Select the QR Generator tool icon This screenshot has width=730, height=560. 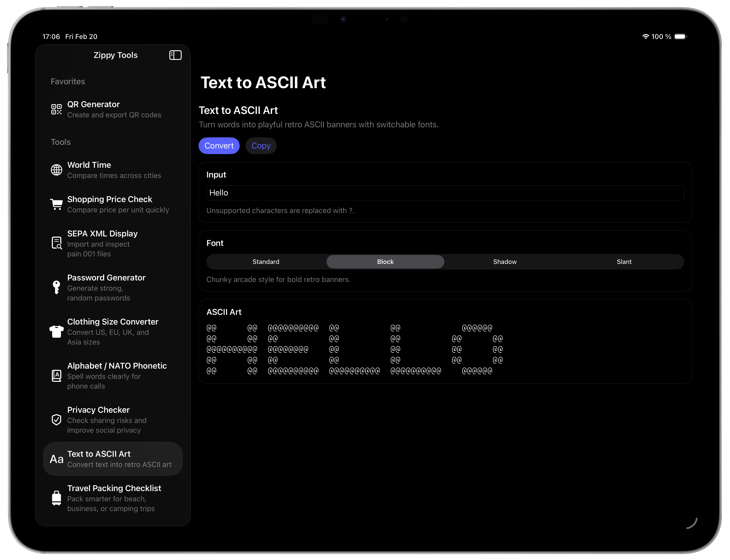56,109
